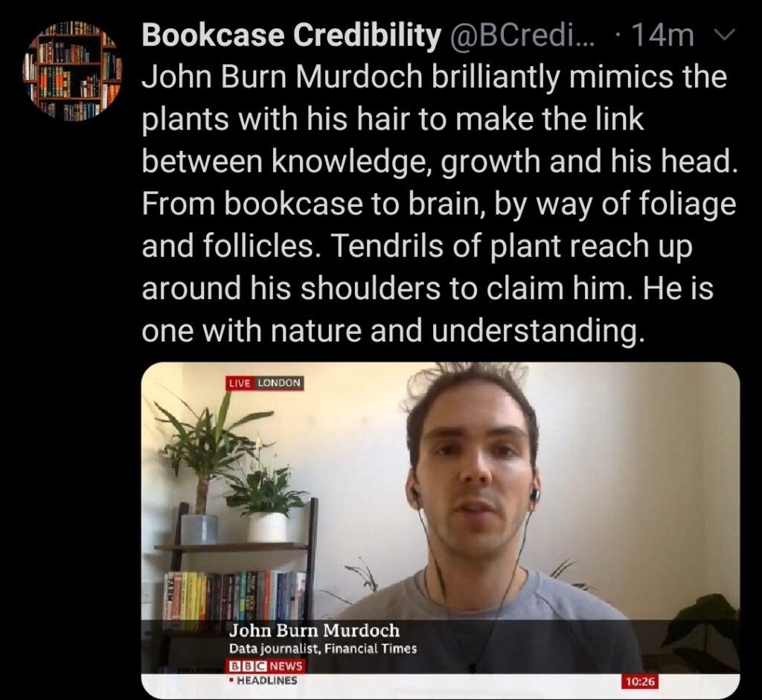View the attached BBC News screenshot

coord(441,530)
